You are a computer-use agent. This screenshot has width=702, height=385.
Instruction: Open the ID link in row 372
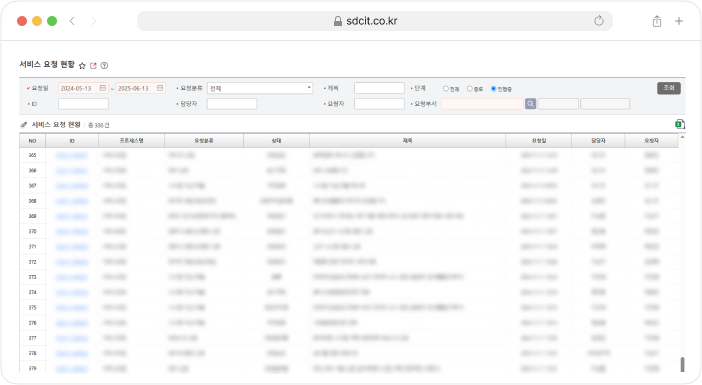[x=72, y=262]
